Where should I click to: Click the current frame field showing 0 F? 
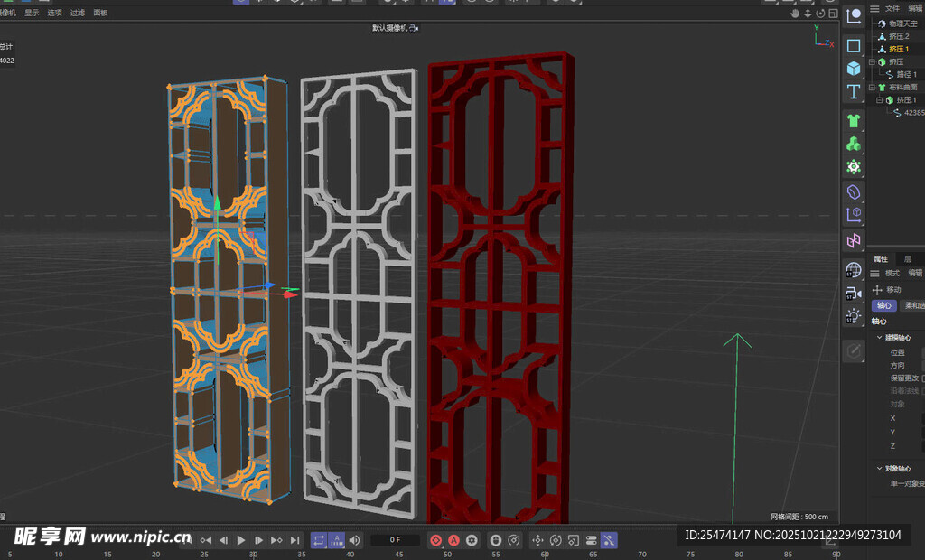click(x=395, y=540)
